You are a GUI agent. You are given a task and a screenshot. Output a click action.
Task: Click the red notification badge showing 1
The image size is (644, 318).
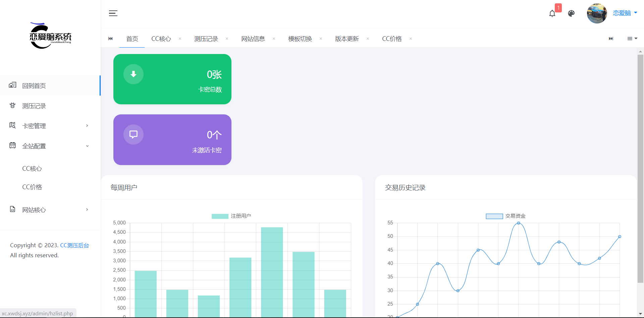click(558, 8)
